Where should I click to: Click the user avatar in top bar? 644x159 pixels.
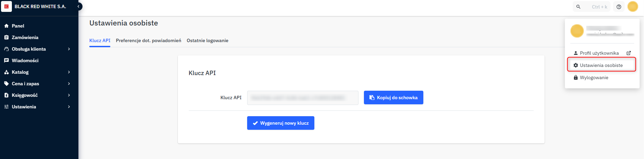click(x=633, y=6)
